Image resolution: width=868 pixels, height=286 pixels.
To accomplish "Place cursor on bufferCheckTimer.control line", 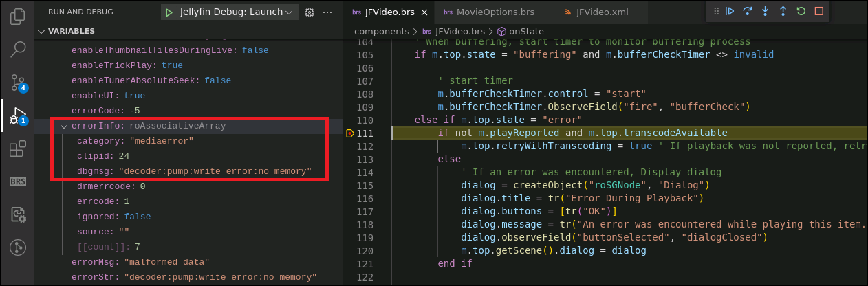I will coord(542,93).
